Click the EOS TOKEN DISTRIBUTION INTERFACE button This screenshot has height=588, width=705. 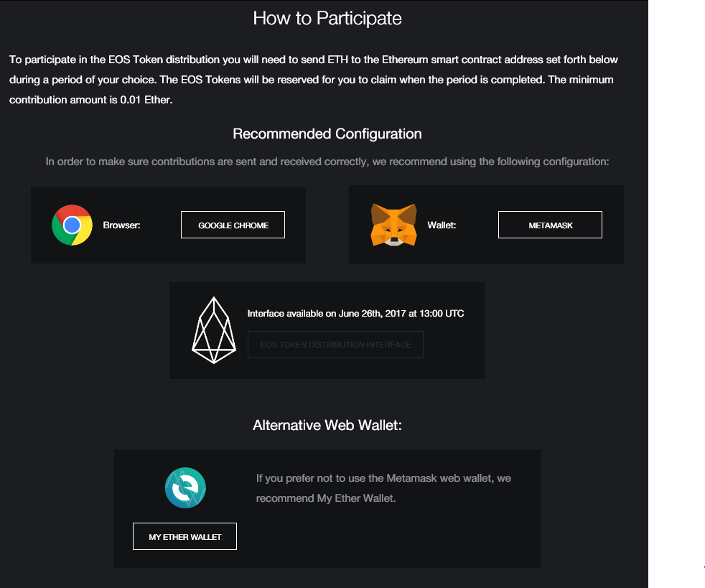(x=335, y=345)
